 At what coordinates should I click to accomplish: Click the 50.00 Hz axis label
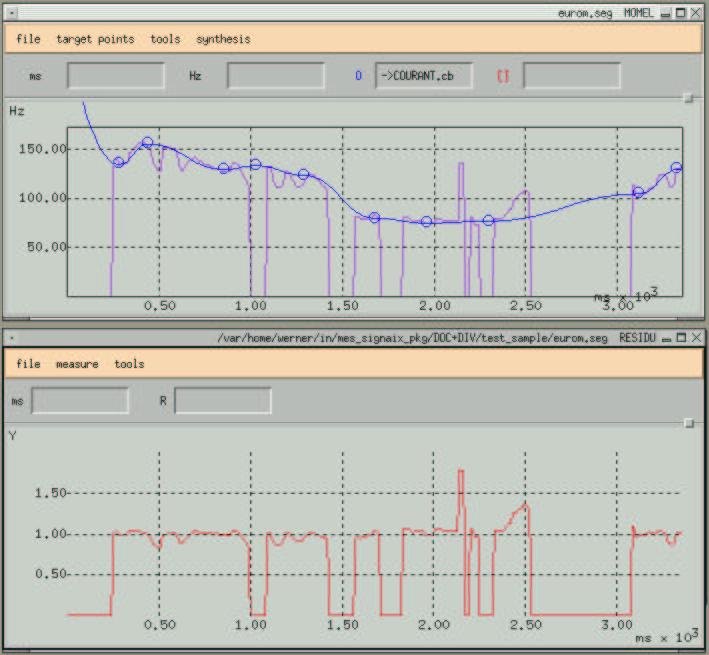point(47,247)
